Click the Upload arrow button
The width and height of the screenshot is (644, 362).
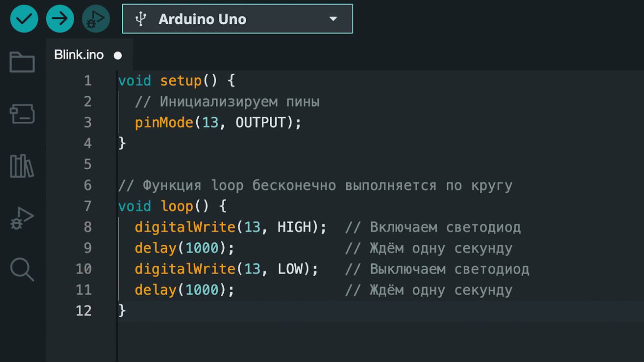[x=60, y=19]
